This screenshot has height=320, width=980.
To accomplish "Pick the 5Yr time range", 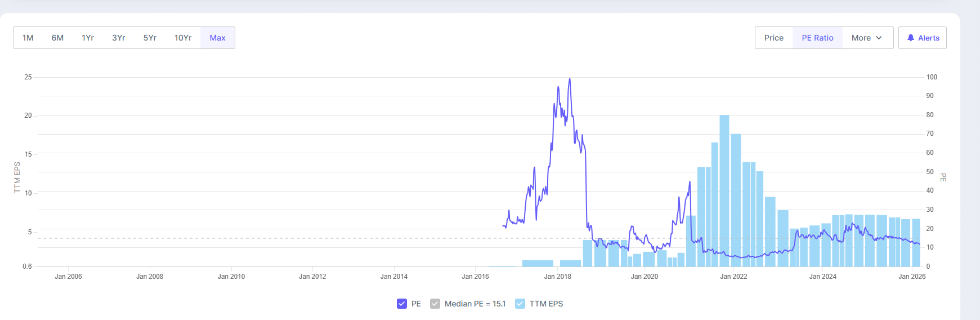I will point(150,38).
